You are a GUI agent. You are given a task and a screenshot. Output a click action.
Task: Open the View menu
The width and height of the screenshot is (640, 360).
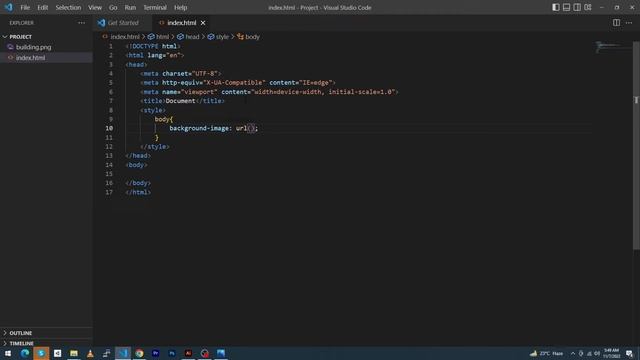[95, 7]
